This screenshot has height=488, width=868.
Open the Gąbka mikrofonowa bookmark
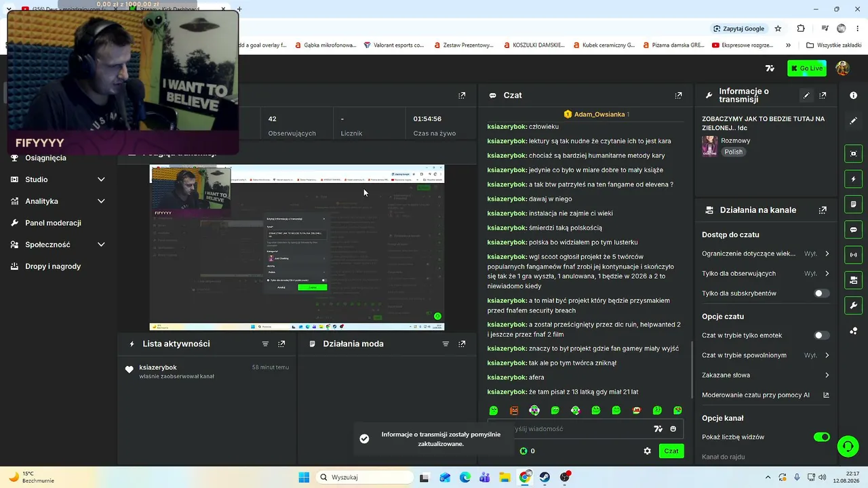tap(324, 45)
